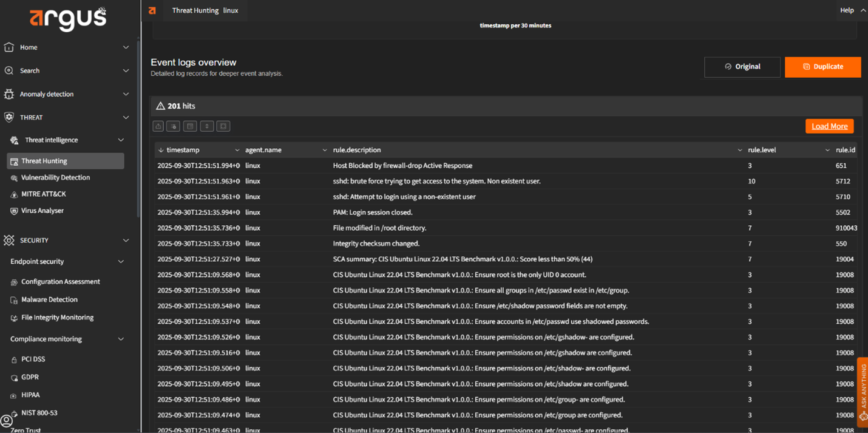Click the add column icon in the table toolbar
The width and height of the screenshot is (868, 433).
point(174,126)
